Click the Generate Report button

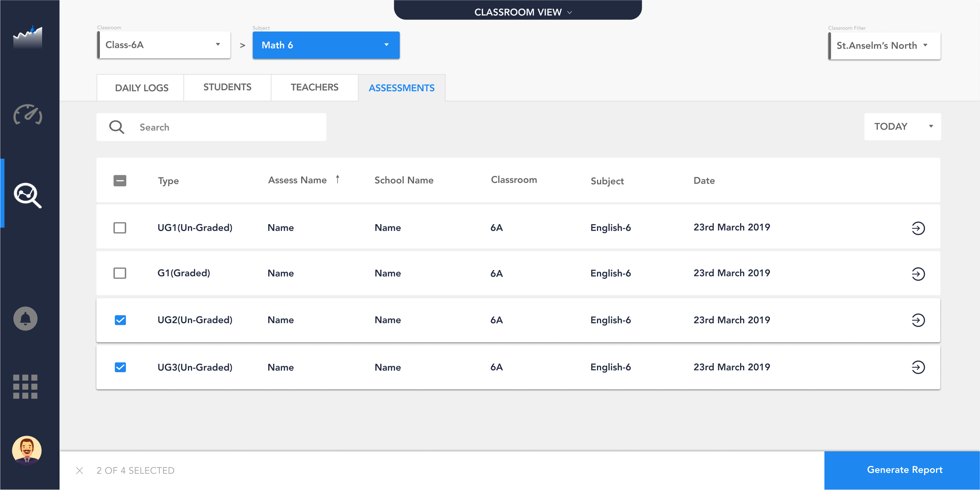click(x=904, y=470)
